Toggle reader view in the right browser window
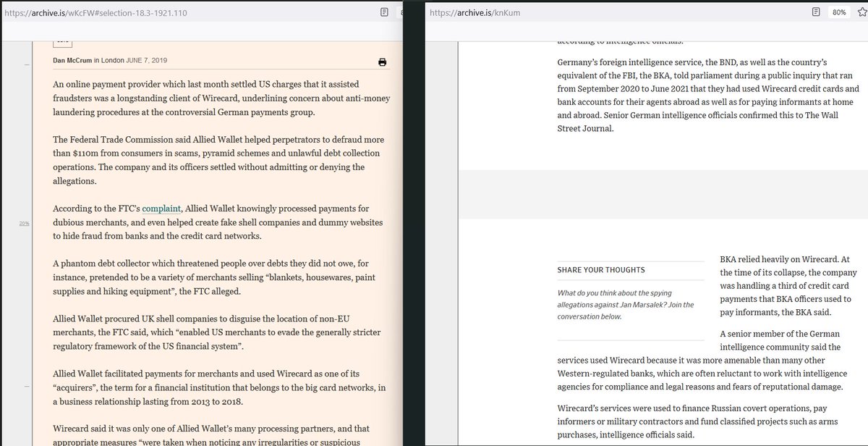This screenshot has height=446, width=868. (816, 12)
